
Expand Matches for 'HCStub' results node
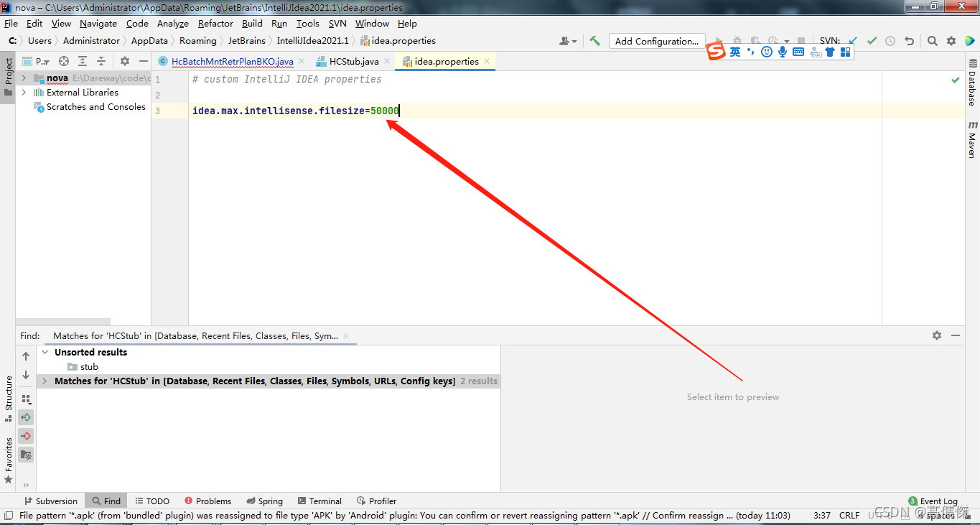coord(45,381)
